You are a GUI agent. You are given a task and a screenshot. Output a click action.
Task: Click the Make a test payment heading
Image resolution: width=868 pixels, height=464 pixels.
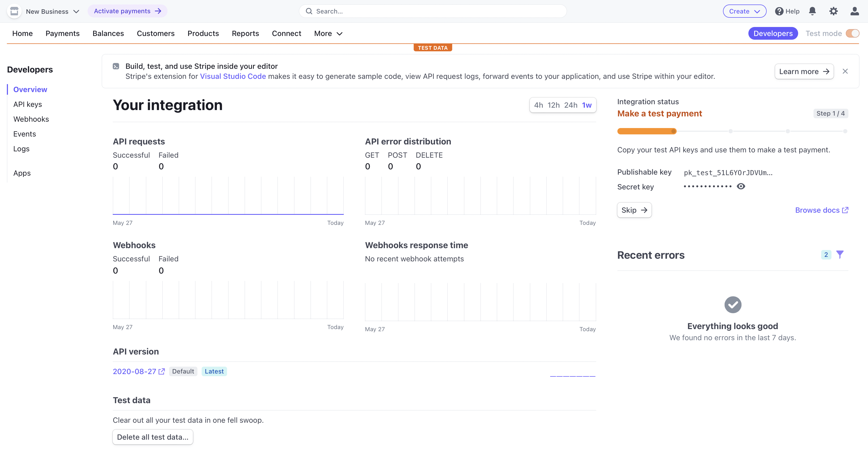click(659, 113)
